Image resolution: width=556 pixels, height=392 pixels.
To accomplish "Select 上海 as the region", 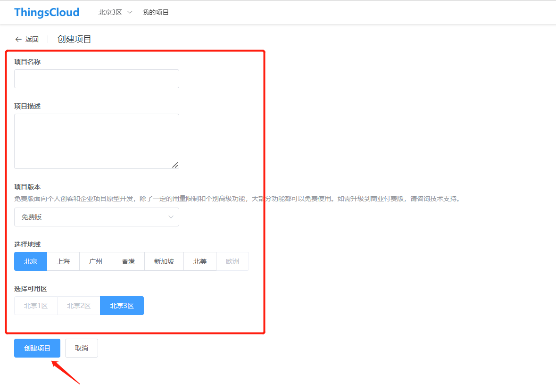I will tap(63, 261).
